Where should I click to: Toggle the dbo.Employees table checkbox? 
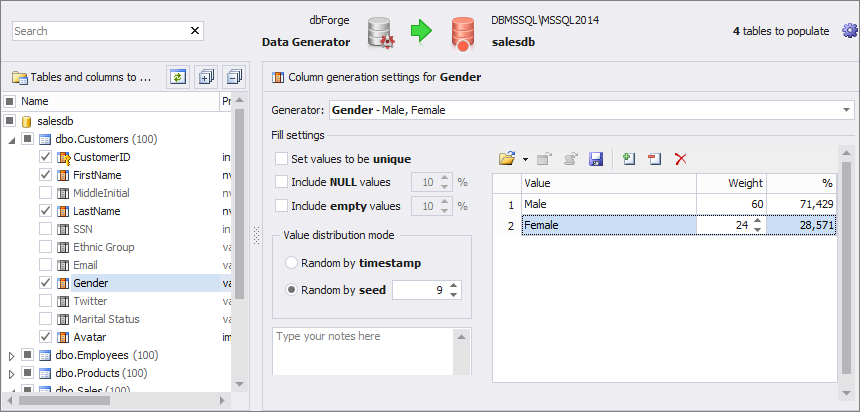(27, 355)
